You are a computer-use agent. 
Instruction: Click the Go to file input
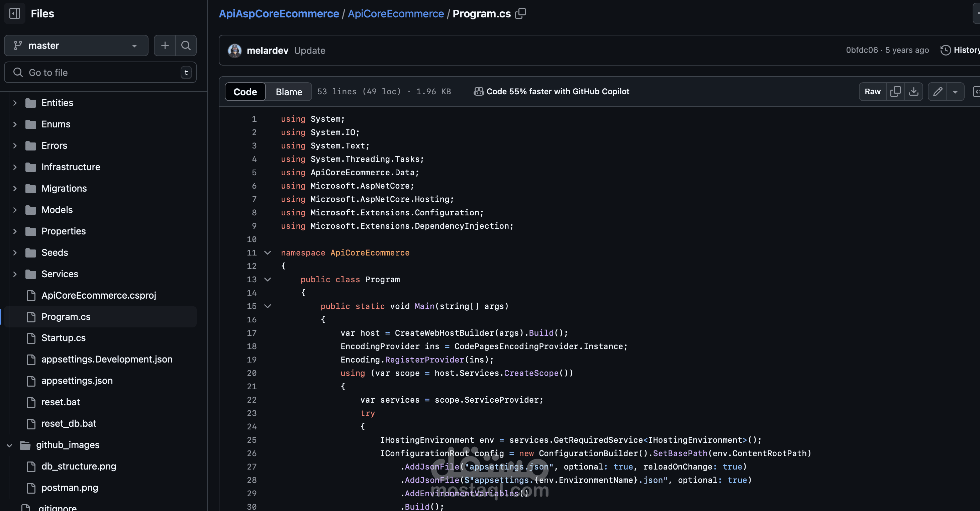tap(100, 72)
